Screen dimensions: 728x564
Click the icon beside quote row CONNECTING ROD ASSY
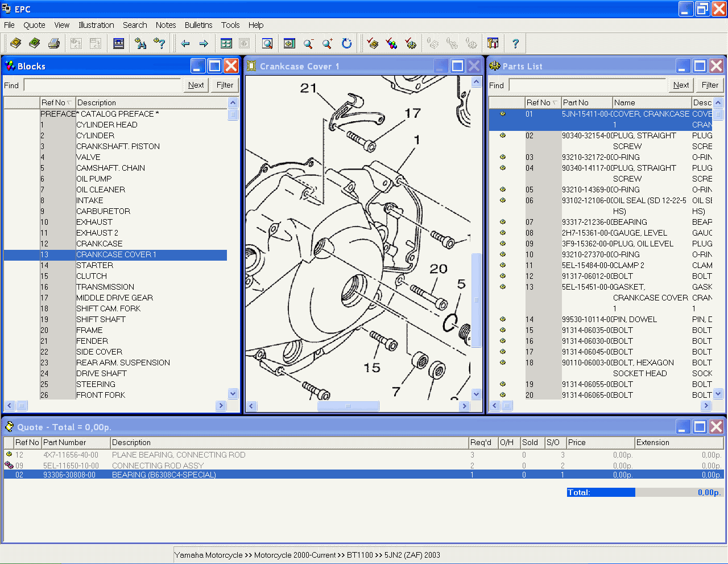coord(9,465)
